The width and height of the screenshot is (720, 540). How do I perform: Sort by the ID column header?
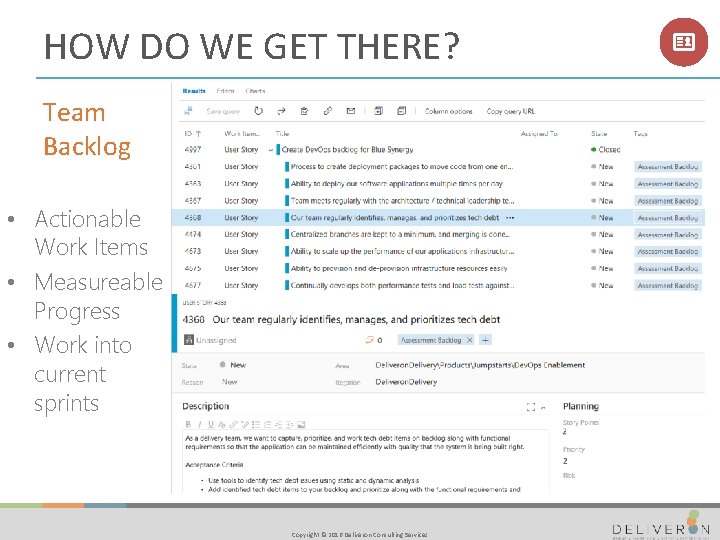[192, 134]
